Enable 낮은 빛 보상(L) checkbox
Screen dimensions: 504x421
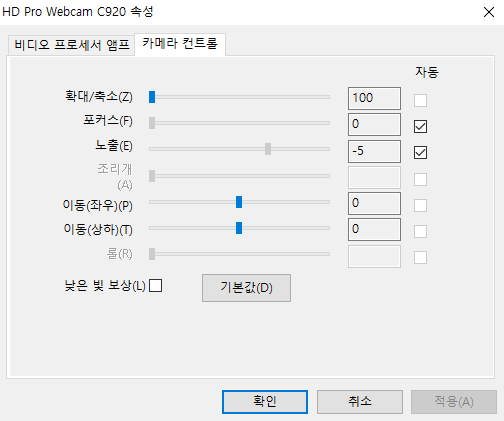[155, 286]
